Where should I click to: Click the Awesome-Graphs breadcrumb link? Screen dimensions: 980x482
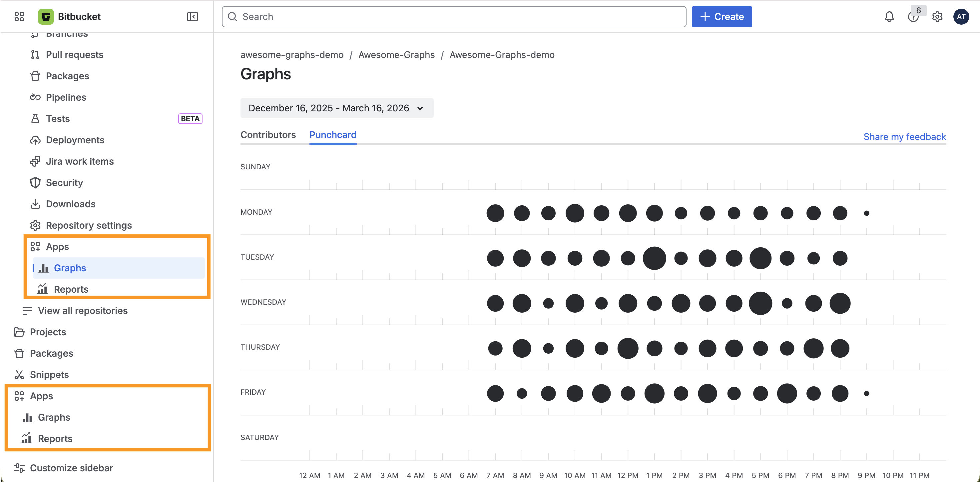point(396,55)
